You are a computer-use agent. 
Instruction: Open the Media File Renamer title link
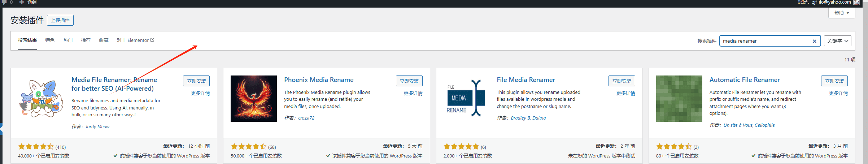(114, 84)
